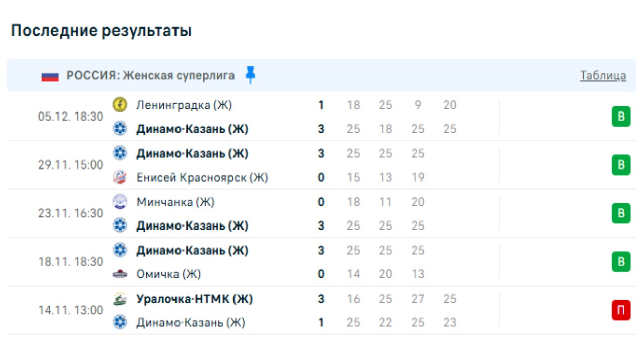Select the Ленинградка (Ж) team name
Viewport: 644px width, 338px height.
[184, 105]
